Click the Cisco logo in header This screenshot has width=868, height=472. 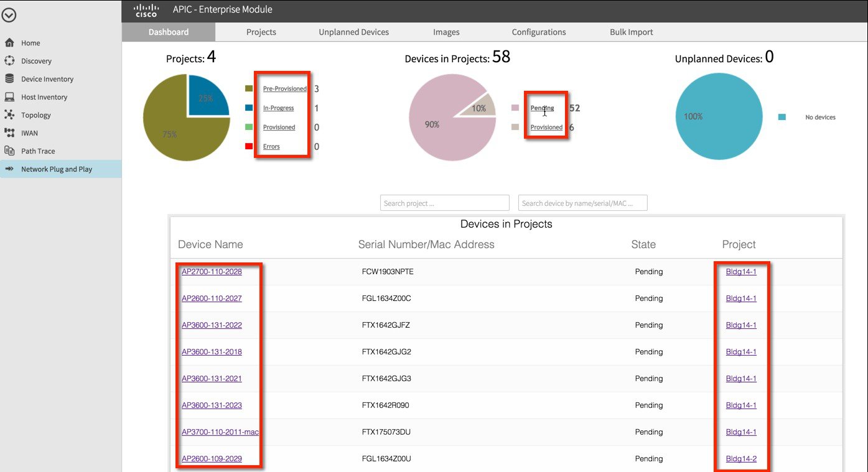pyautogui.click(x=146, y=10)
